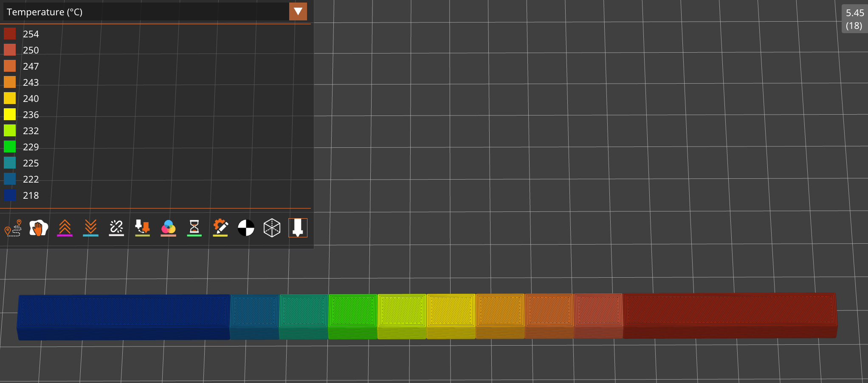Show color changes using the CMY circles icon
This screenshot has height=383, width=868.
pyautogui.click(x=168, y=228)
